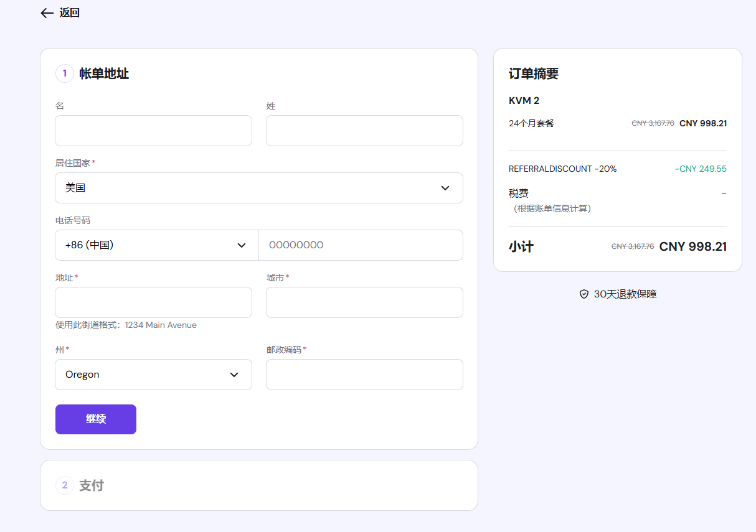Click the step 1 circle badge
The width and height of the screenshot is (756, 532).
click(65, 73)
